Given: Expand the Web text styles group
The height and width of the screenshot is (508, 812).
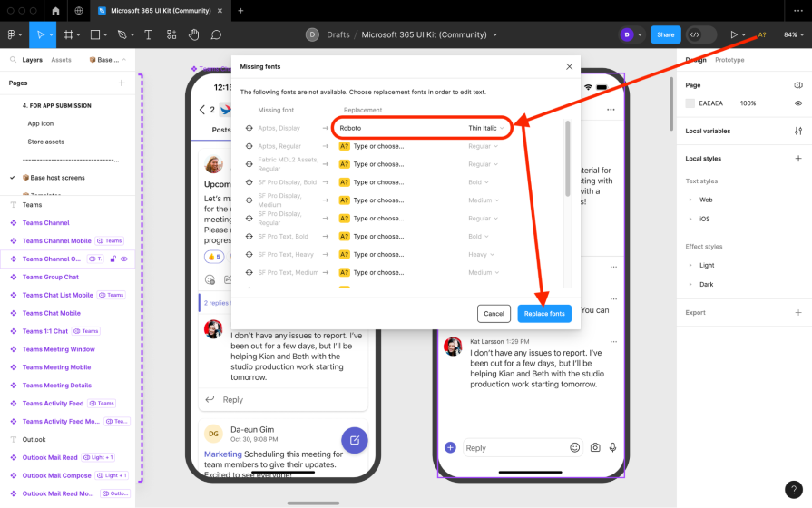Looking at the screenshot, I should 706,200.
